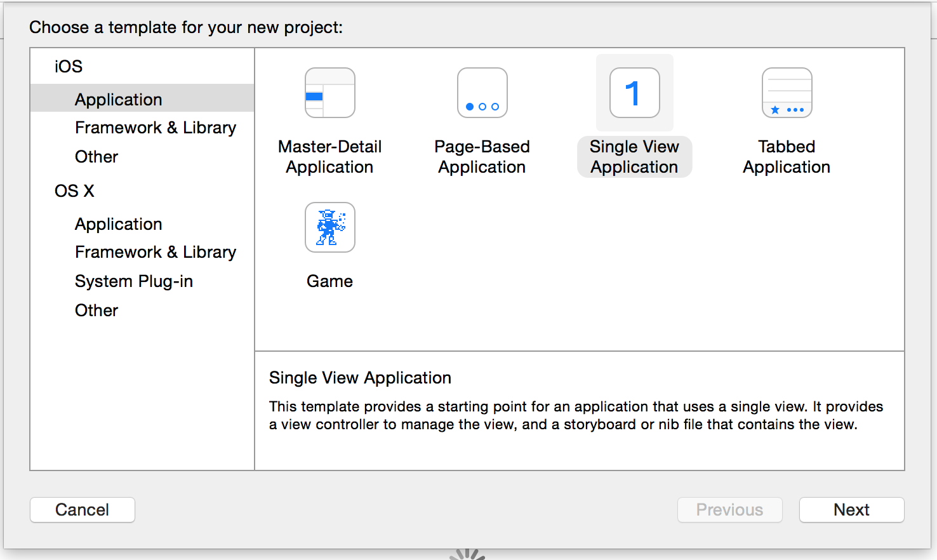Click the Game template label
This screenshot has width=937, height=560.
coord(329,281)
